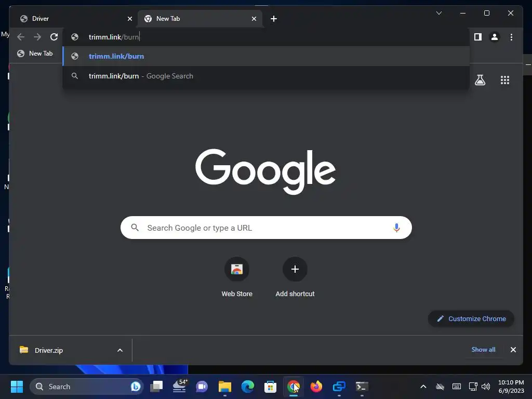Launch Microsoft Edge from taskbar
Image resolution: width=532 pixels, height=399 pixels.
[248, 387]
